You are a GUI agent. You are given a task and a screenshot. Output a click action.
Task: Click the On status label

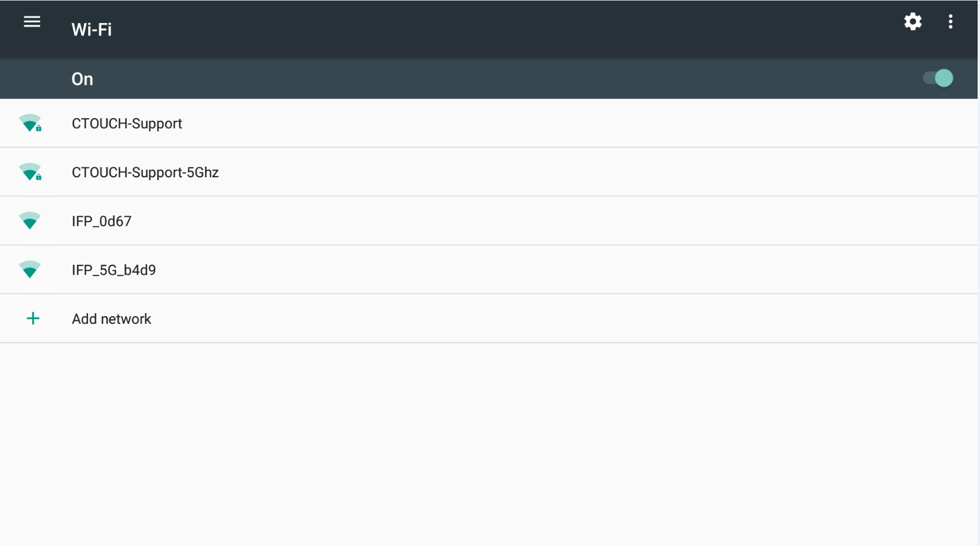82,79
